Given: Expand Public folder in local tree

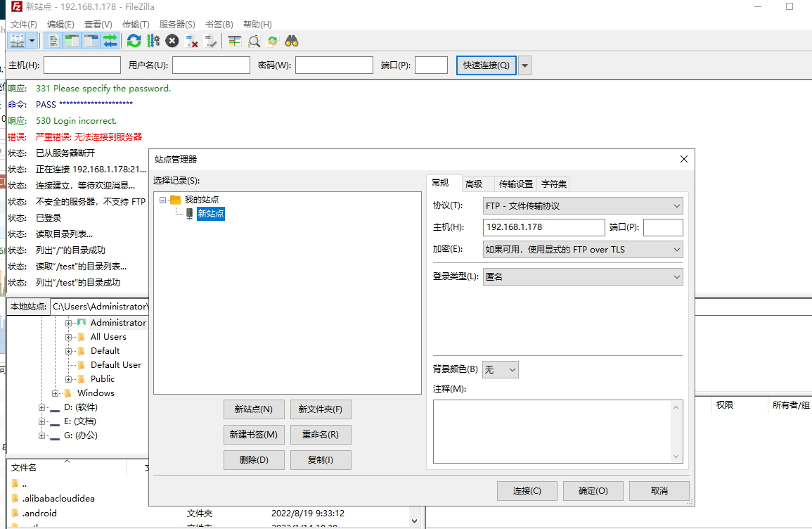Looking at the screenshot, I should [x=68, y=379].
